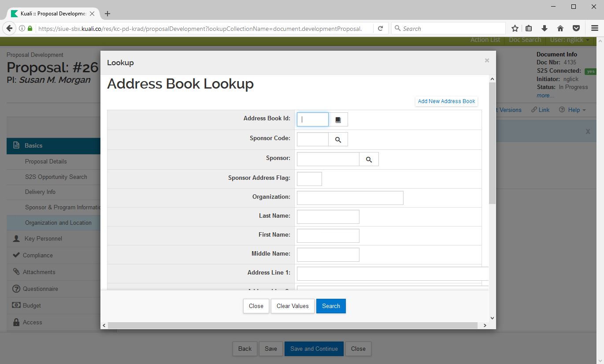604x364 pixels.
Task: Click the browser reload page icon
Action: [380, 29]
